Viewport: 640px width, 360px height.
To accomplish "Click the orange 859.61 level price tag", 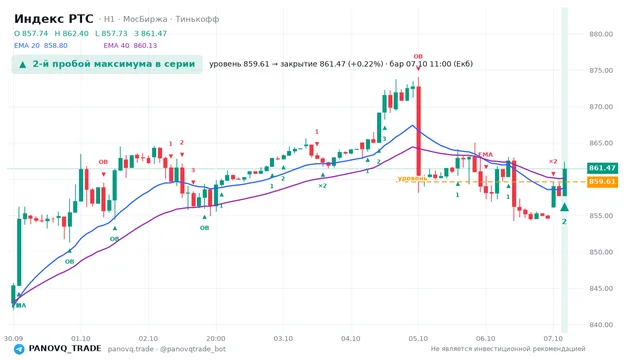I will [602, 182].
